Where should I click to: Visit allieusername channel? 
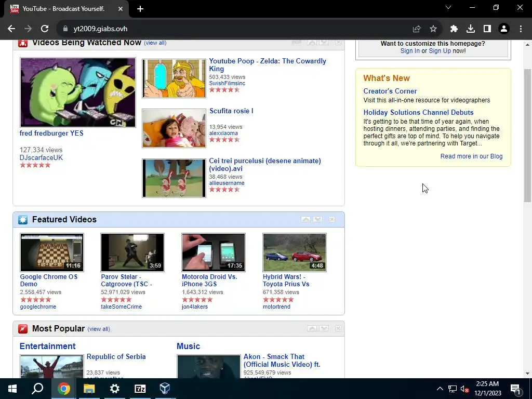click(227, 183)
